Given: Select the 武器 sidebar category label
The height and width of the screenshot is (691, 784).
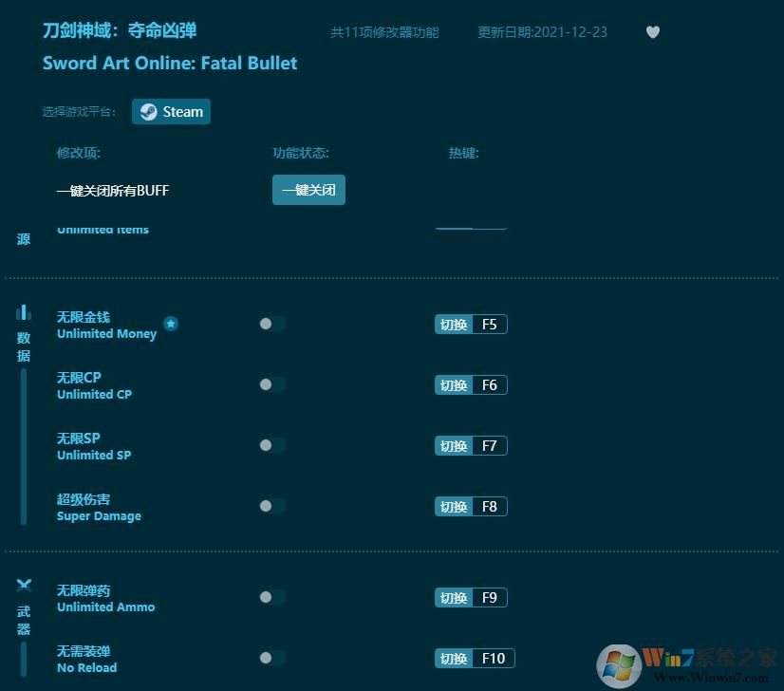Looking at the screenshot, I should [x=24, y=620].
